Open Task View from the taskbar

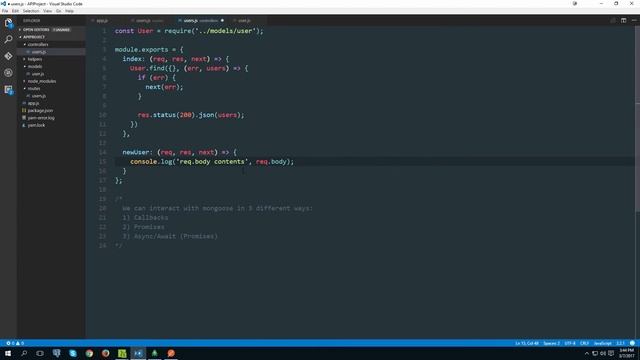tap(40, 353)
